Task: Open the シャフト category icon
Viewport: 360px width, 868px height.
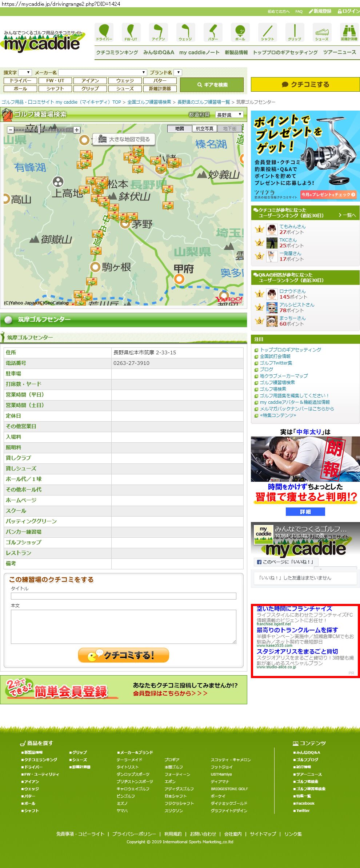Action: 267,32
